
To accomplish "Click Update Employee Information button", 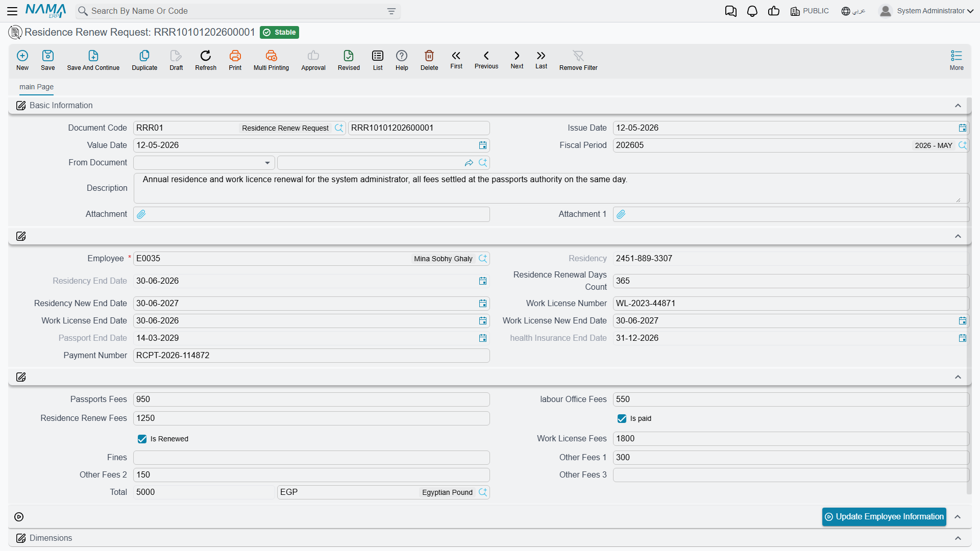I will 884,517.
